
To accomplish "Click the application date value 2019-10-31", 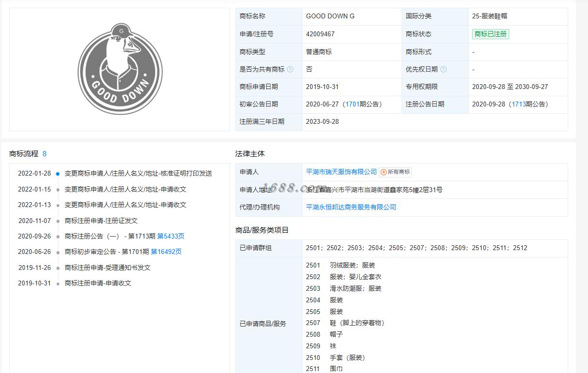I will [323, 87].
